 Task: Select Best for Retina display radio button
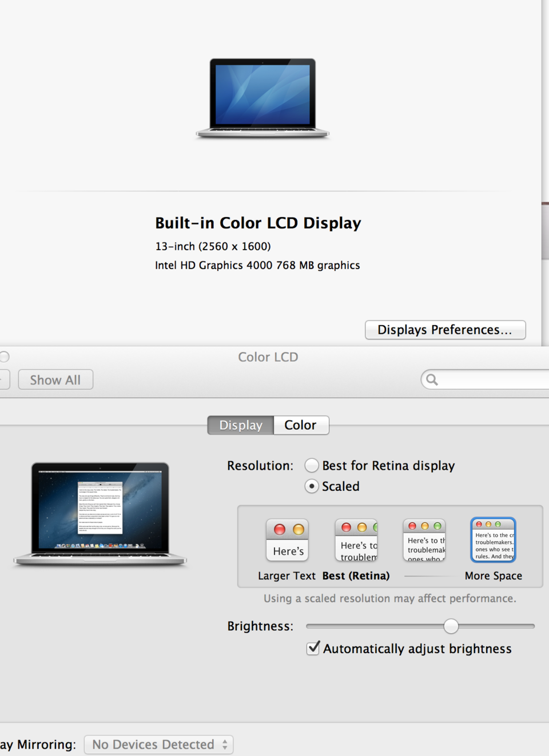(312, 466)
